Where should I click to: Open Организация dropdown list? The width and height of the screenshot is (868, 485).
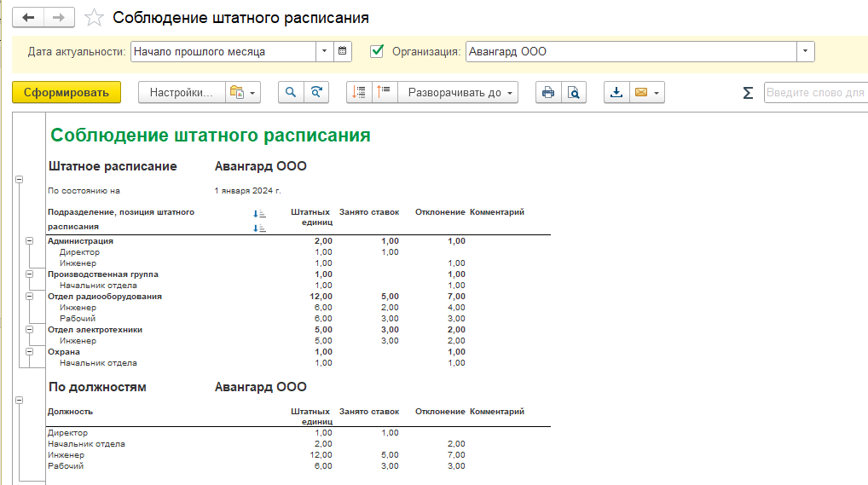(x=806, y=51)
